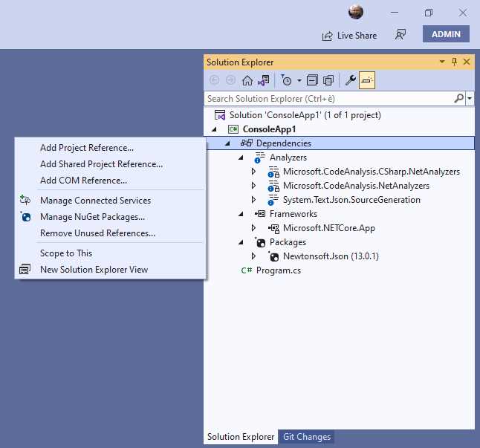480x448 pixels.
Task: Collapse the Analyzers node
Action: (x=241, y=158)
